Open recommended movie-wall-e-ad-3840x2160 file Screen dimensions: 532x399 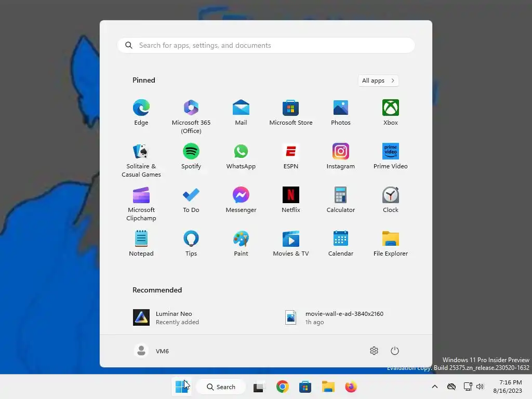tap(334, 317)
